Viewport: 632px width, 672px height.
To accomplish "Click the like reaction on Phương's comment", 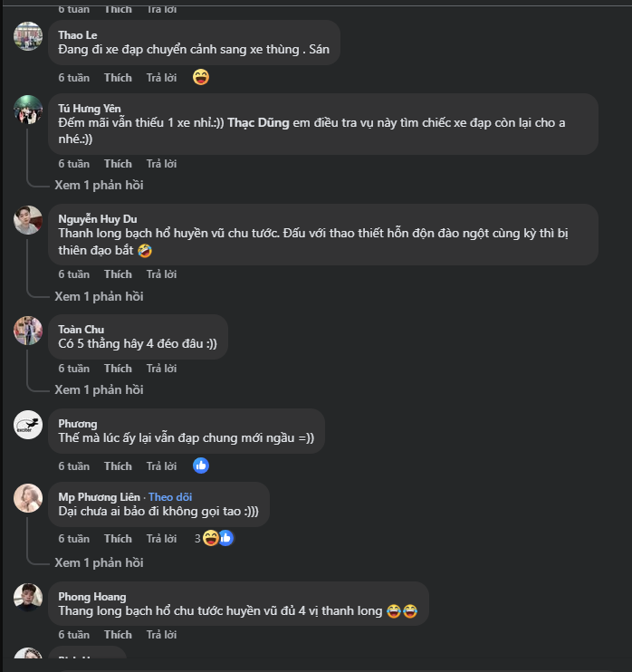I will pos(201,466).
